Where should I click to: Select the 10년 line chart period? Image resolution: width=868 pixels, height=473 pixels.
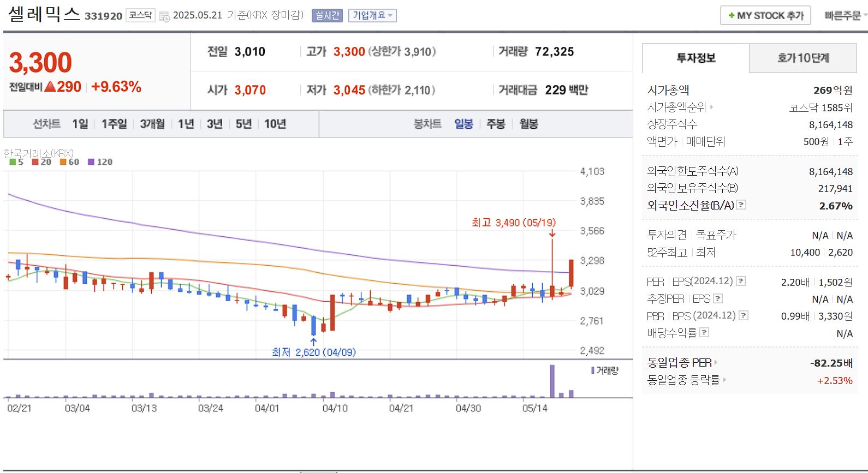tap(275, 124)
